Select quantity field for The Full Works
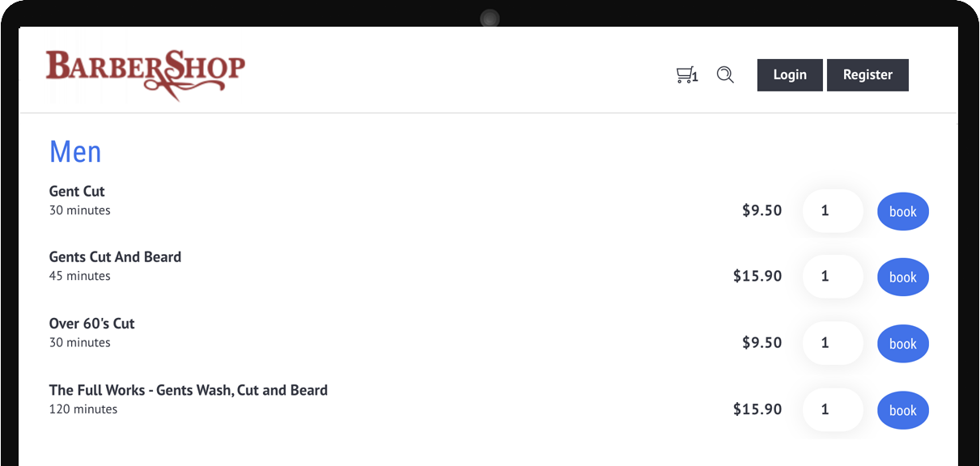The width and height of the screenshot is (980, 466). [x=833, y=409]
